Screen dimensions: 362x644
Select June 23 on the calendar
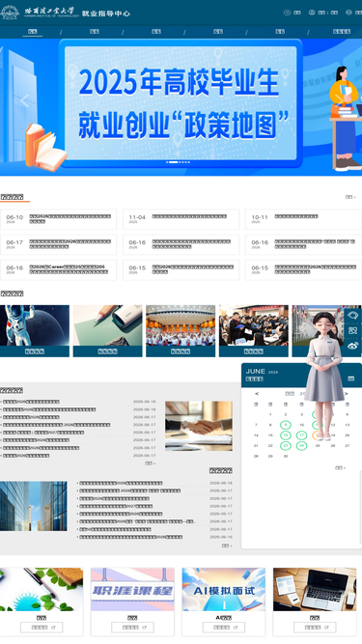coord(286,446)
